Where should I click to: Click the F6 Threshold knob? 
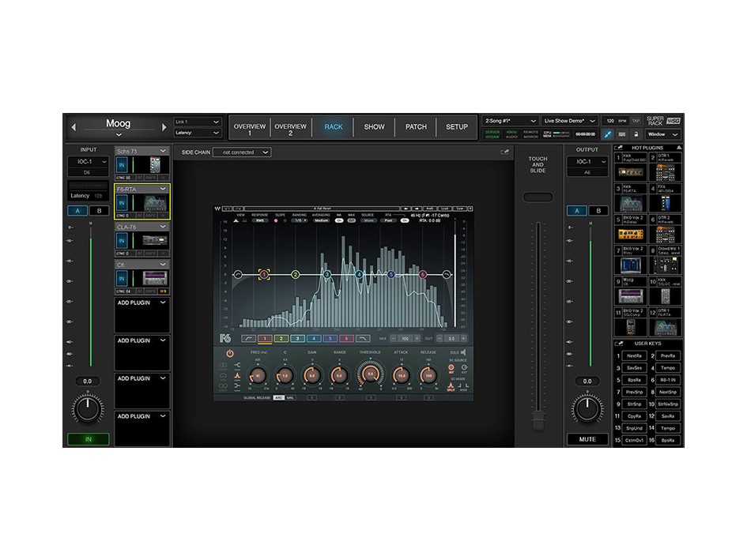tap(371, 374)
